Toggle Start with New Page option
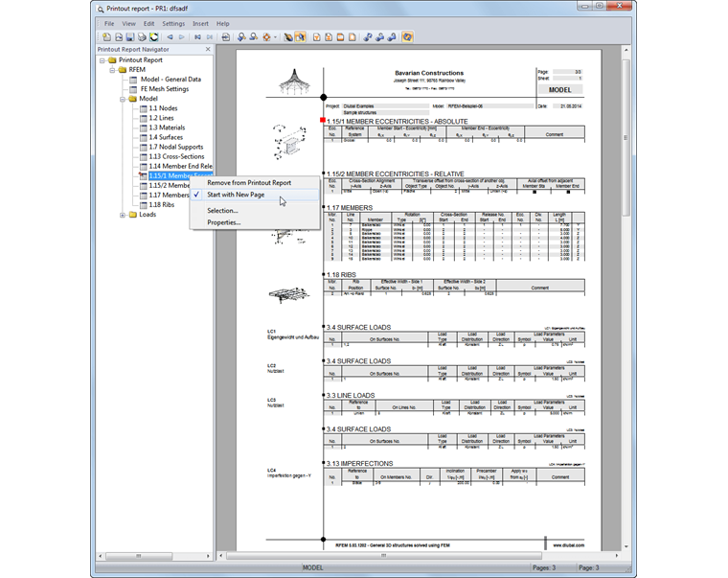Screen dimensions: 728x578 click(x=255, y=195)
